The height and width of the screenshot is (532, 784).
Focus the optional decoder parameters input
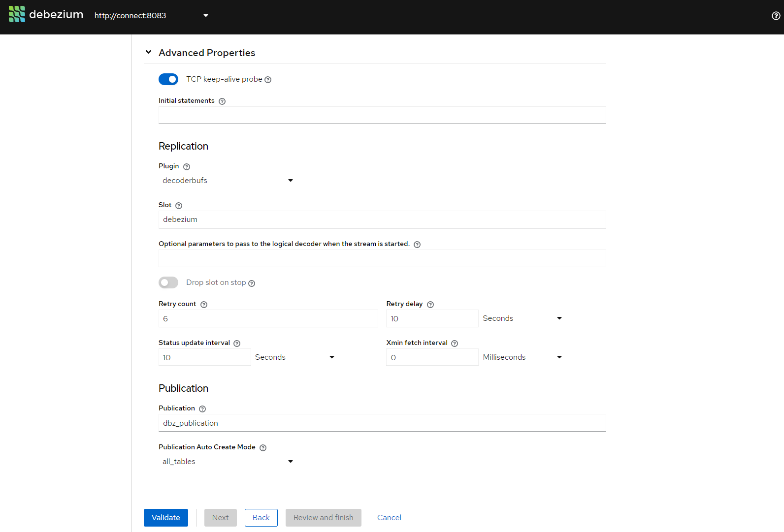tap(382, 258)
